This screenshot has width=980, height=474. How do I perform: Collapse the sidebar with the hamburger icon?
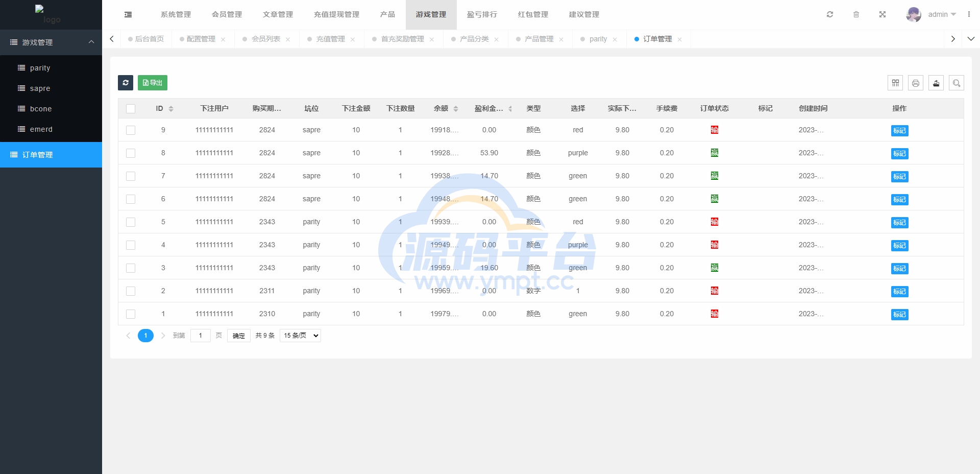coord(128,14)
